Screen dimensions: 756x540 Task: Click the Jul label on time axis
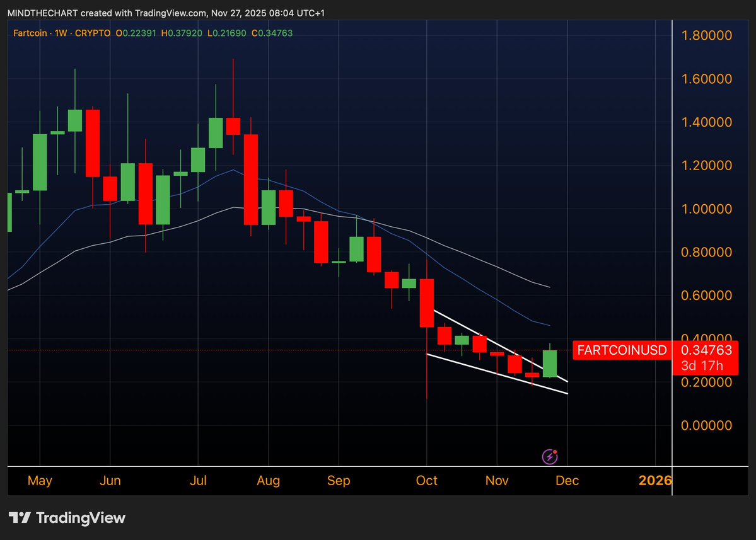[x=198, y=481]
